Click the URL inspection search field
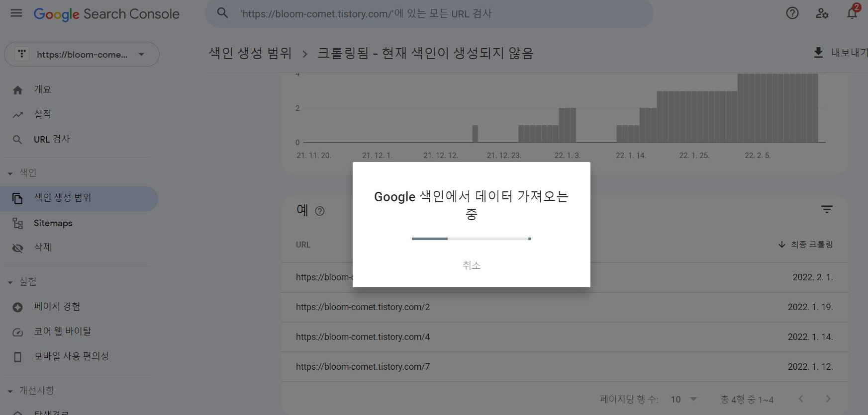The image size is (868, 415). click(429, 13)
